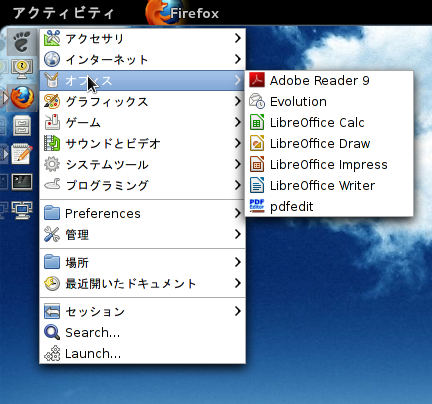Click the ゲーム joystick icon
The width and height of the screenshot is (432, 404).
coord(52,122)
